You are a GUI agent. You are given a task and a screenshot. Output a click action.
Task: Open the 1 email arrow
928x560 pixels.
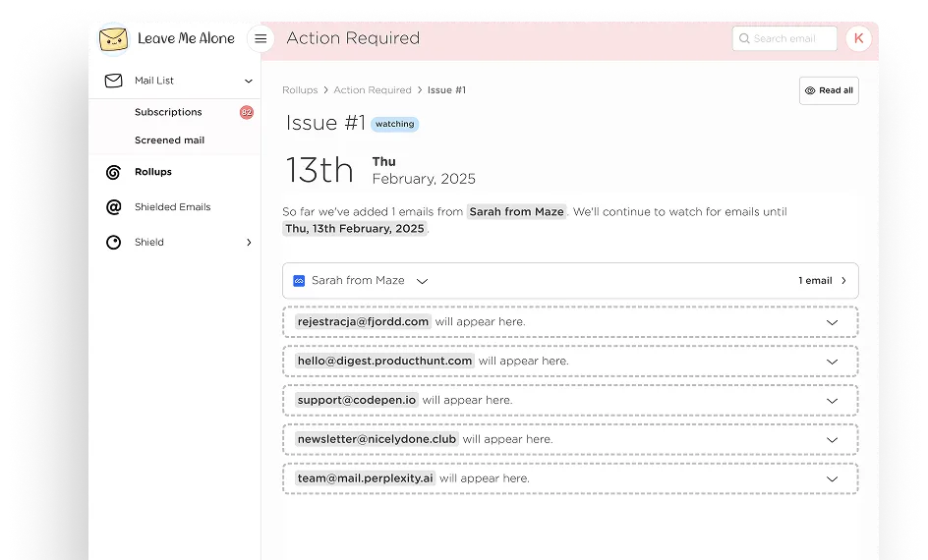point(844,281)
